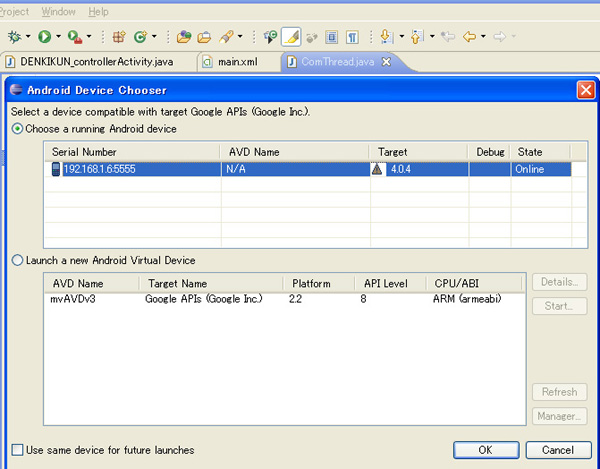Switch to main.xml tab

tap(237, 62)
